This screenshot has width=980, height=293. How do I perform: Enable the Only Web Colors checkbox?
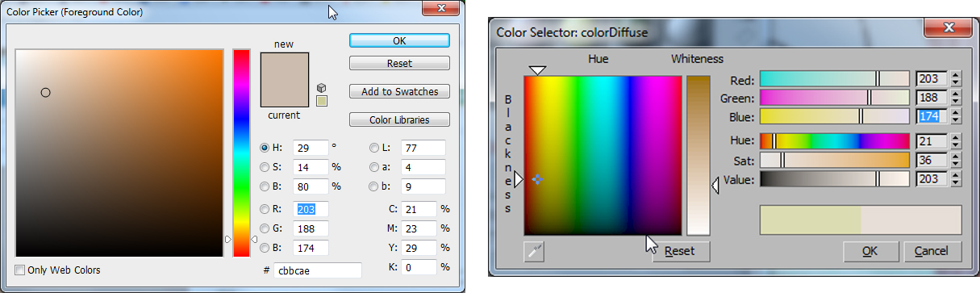pos(19,270)
